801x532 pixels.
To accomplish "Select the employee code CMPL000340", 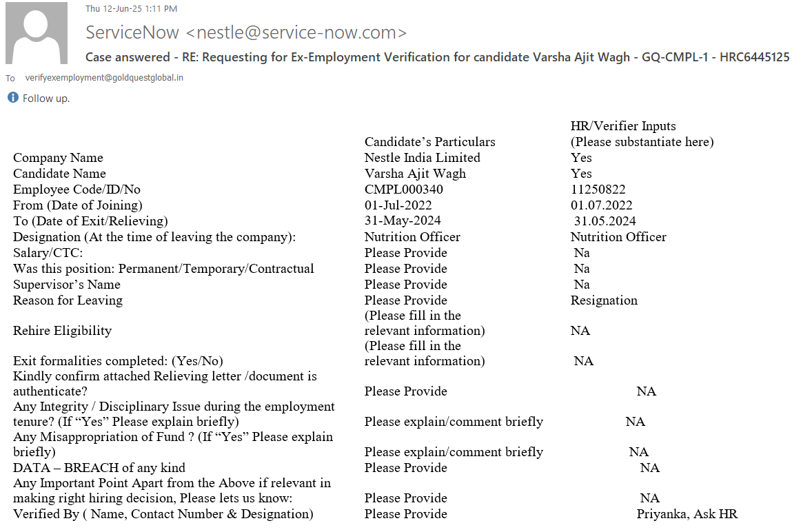I will [403, 190].
